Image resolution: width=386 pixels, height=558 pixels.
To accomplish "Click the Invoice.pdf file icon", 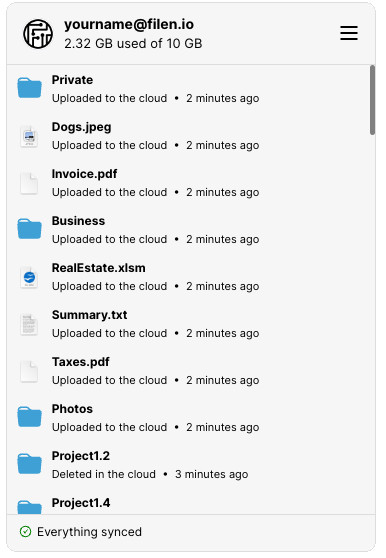I will pos(29,183).
